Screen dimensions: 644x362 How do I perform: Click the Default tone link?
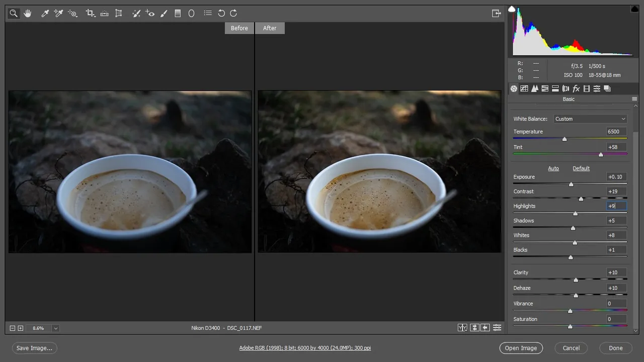point(581,168)
